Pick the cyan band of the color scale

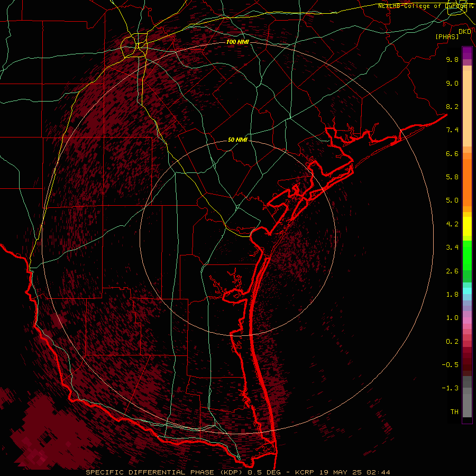pos(467,291)
